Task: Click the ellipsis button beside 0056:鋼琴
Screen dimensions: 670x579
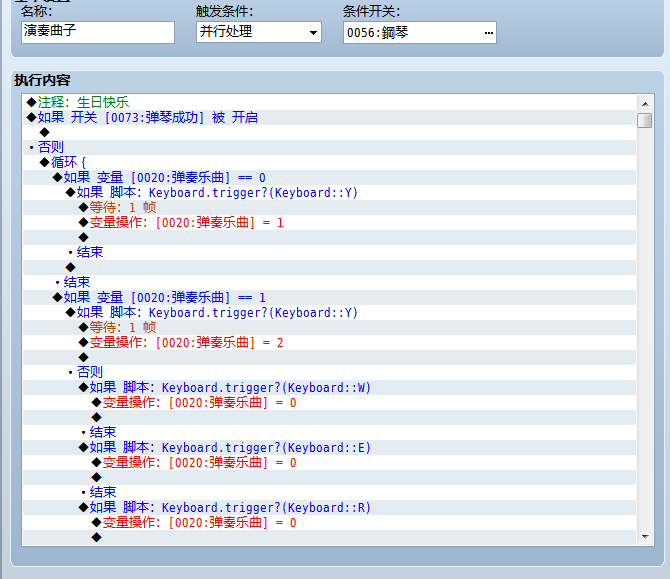Action: coord(488,33)
